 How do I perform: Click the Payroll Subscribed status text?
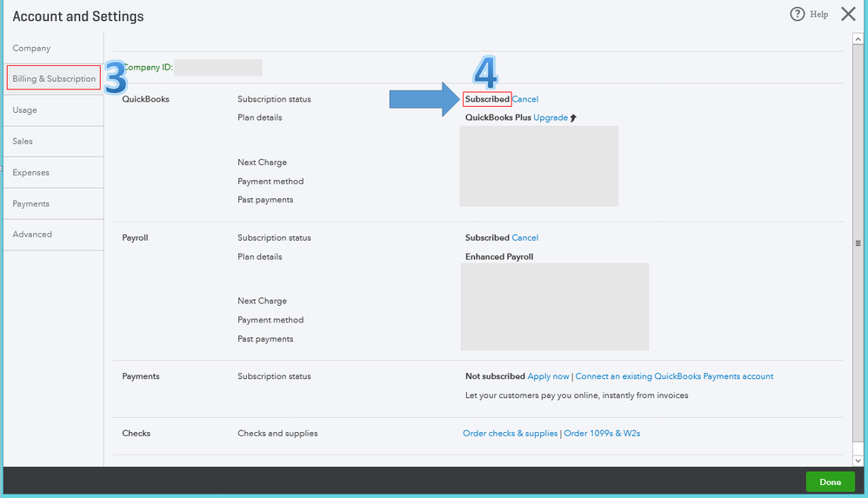pos(487,237)
